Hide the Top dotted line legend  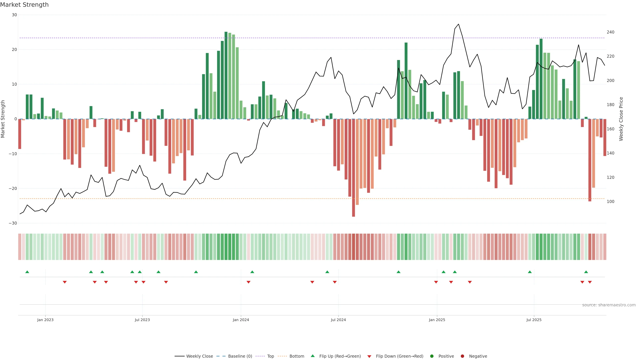(x=270, y=356)
